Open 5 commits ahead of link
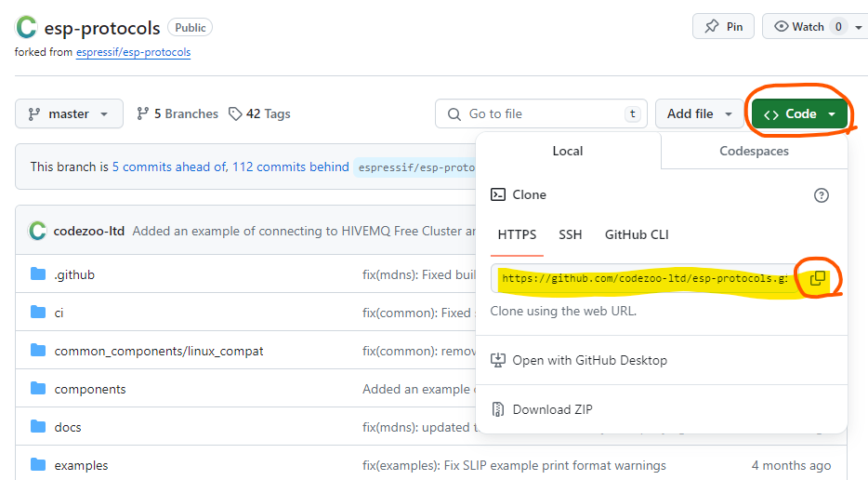 (x=169, y=167)
